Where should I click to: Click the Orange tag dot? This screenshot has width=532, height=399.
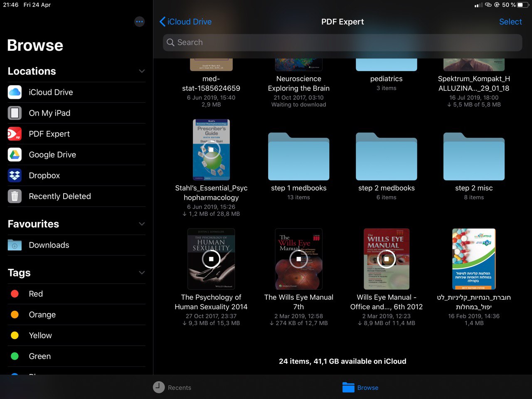15,315
